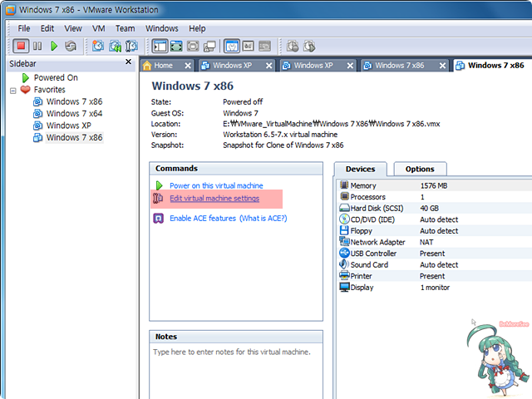The width and height of the screenshot is (532, 399).
Task: Open the Help menu
Action: (197, 28)
